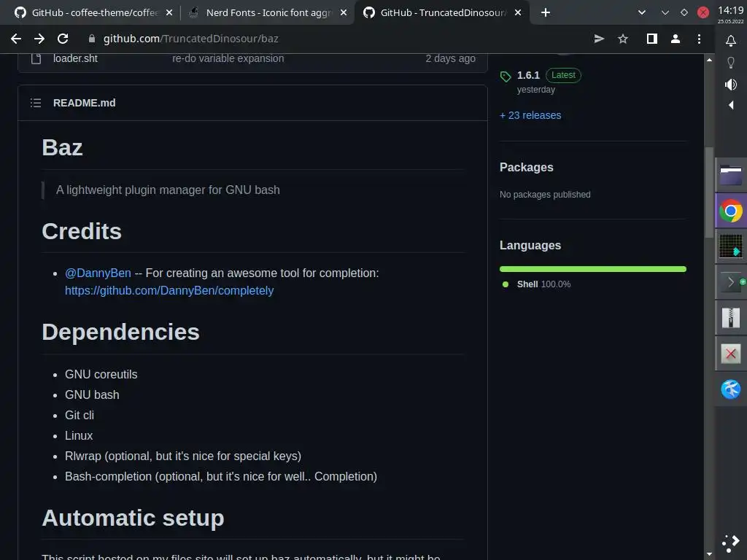747x560 pixels.
Task: Open a new browser tab
Action: [546, 12]
